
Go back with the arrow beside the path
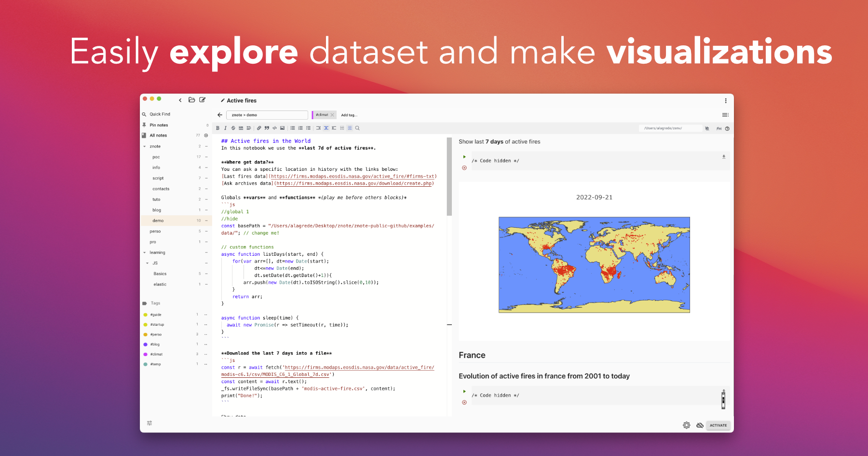click(x=220, y=115)
